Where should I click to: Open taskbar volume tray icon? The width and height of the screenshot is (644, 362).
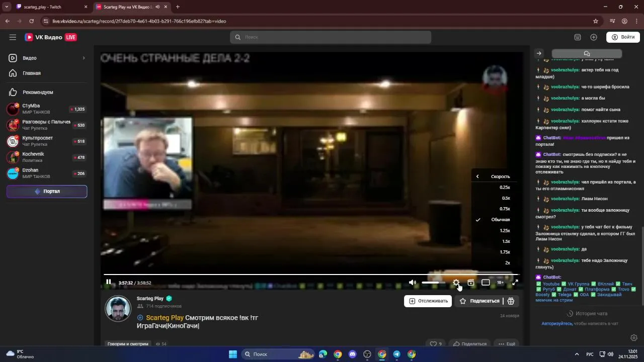coord(610,354)
